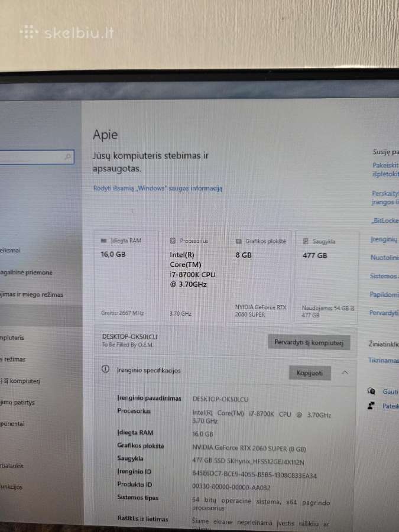Screen dimensions: 399x532
Task: Click 'Jūsų kompiuteris stebimas ir apsaugotas' text
Action: 150,162
